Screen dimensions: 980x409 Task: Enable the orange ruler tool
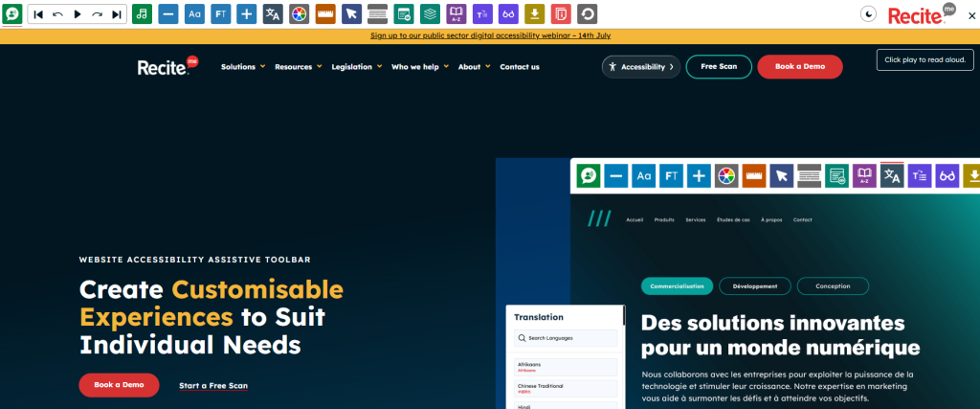pyautogui.click(x=325, y=13)
